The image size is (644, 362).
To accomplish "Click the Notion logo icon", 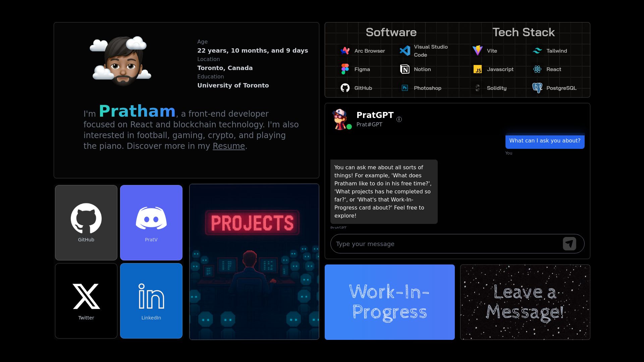I will pos(405,69).
